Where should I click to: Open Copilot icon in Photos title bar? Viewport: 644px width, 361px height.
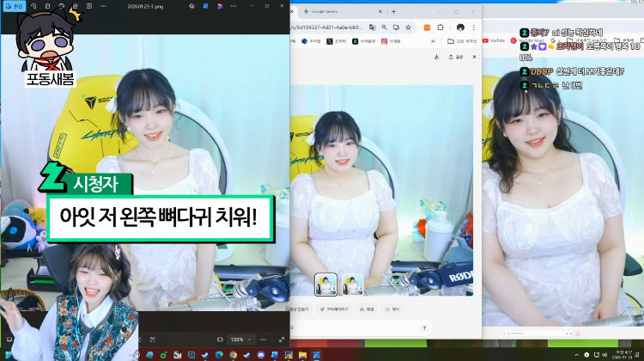pyautogui.click(x=191, y=6)
